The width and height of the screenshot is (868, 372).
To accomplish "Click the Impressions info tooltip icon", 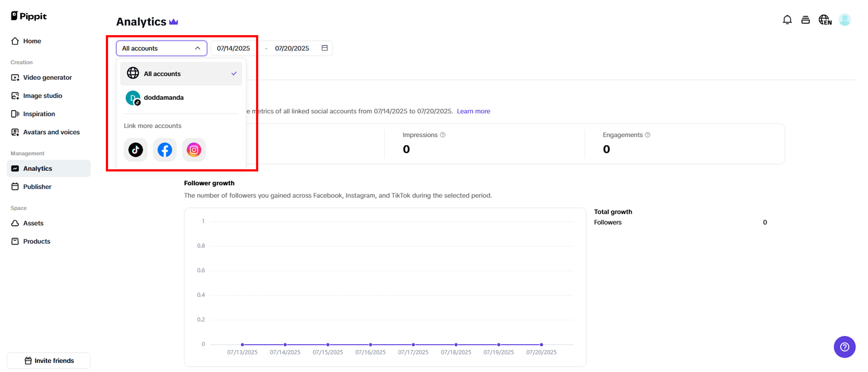I will pos(443,135).
